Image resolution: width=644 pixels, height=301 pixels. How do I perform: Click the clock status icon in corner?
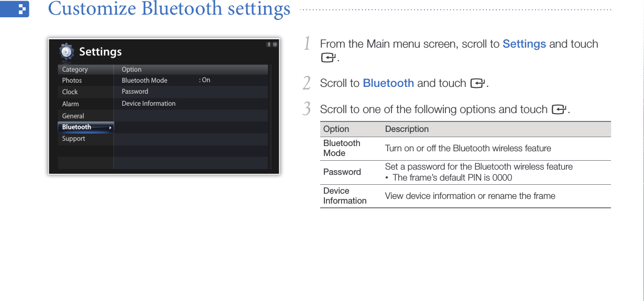click(275, 44)
